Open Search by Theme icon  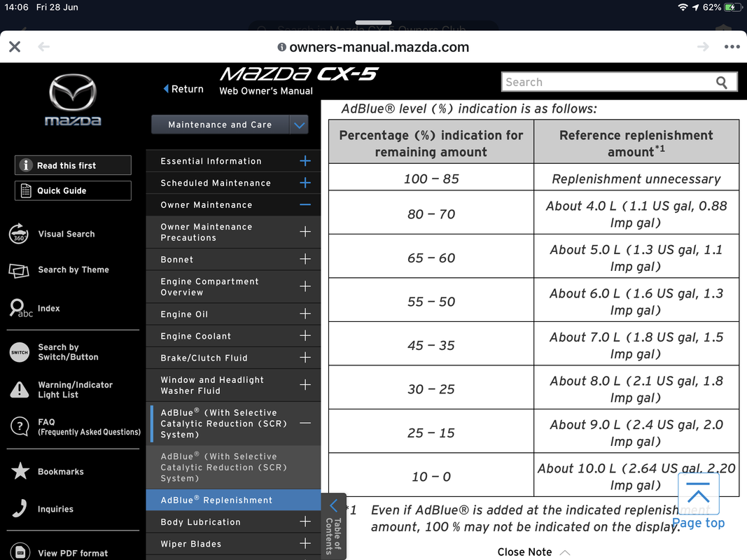click(x=19, y=270)
